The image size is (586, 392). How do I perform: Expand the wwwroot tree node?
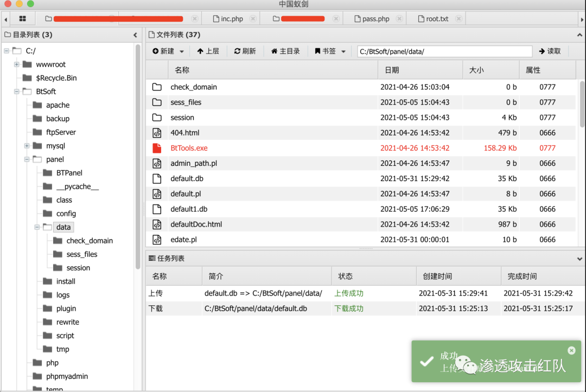17,64
